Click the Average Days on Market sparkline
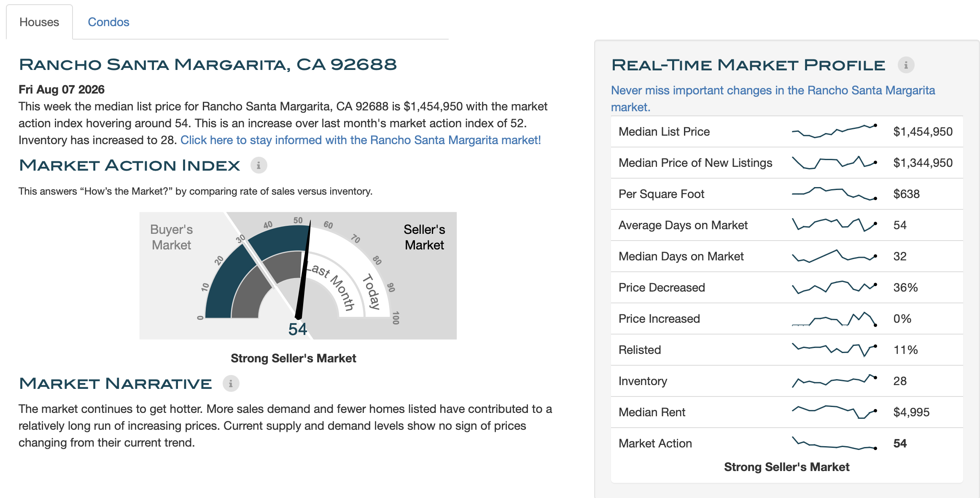 [x=834, y=225]
